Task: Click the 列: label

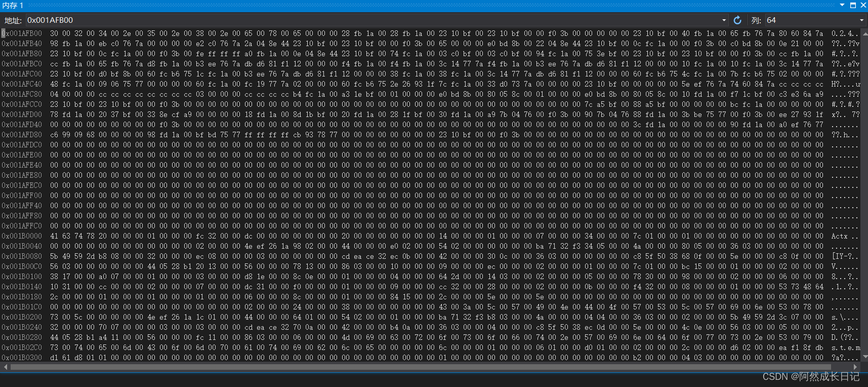Action: (x=756, y=20)
